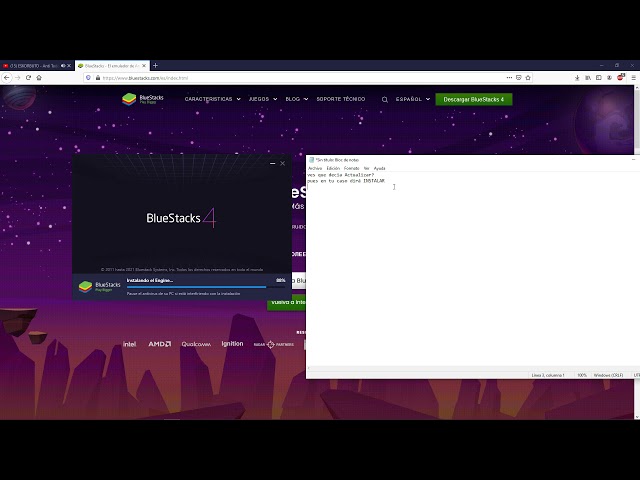Open the Firefox downloads arrow icon
This screenshot has height=480, width=640.
pos(577,78)
